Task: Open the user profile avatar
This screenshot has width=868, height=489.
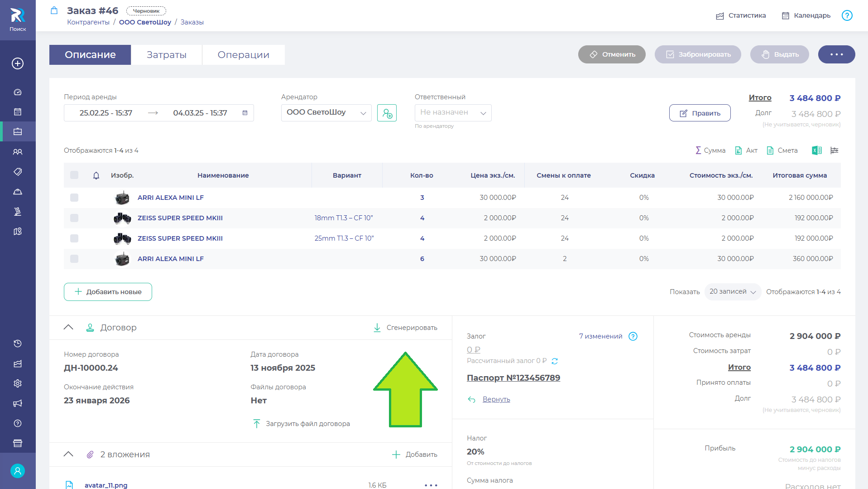Action: pos(18,471)
